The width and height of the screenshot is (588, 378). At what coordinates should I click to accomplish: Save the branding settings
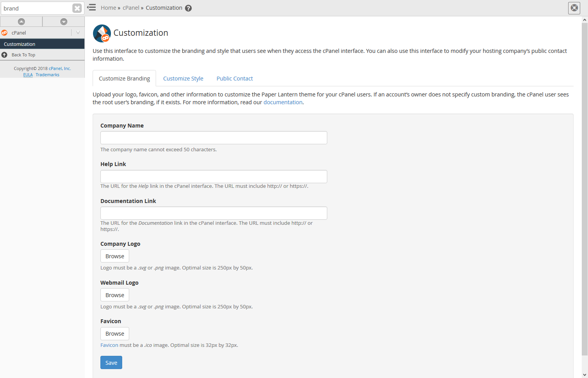(x=111, y=363)
